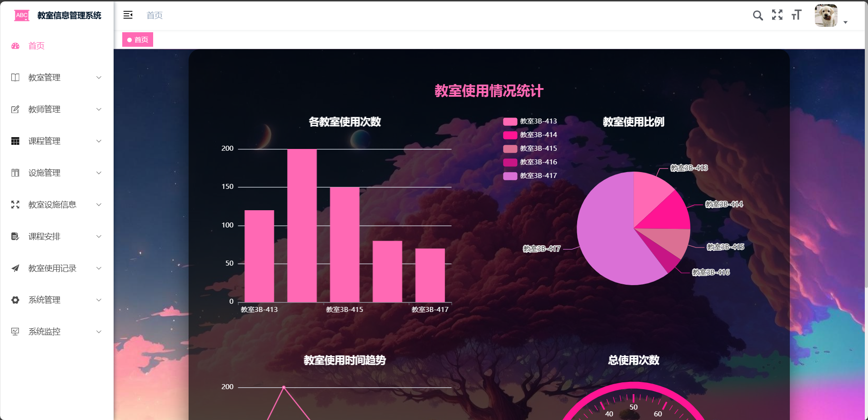Click the 教室3B-415 pie slice
The width and height of the screenshot is (868, 420).
click(670, 241)
